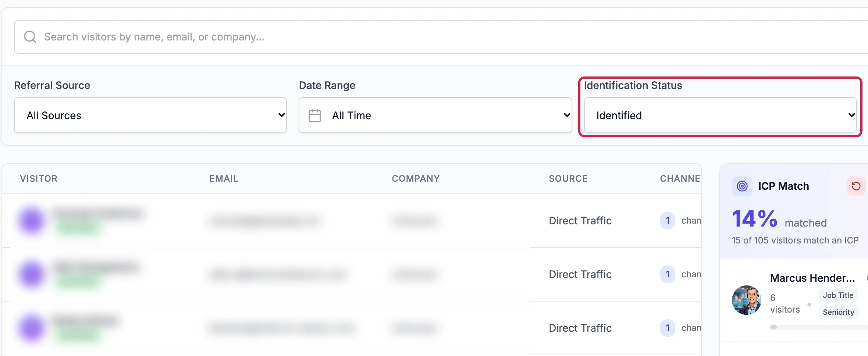868x356 pixels.
Task: Click first visitor's purple avatar
Action: [x=32, y=221]
